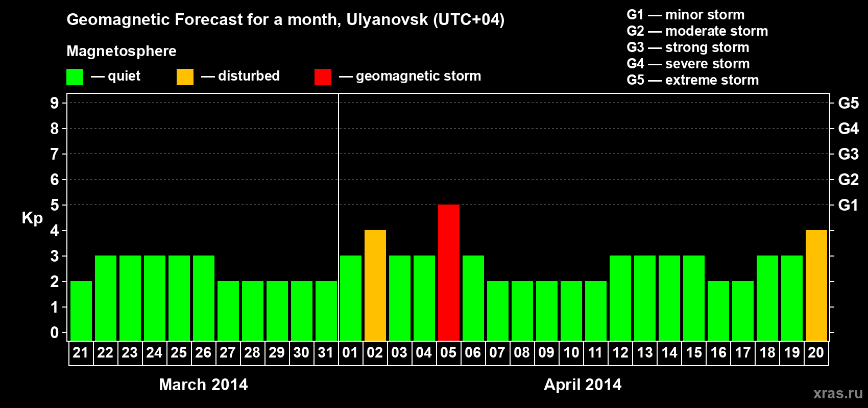The image size is (868, 408).
Task: Click the date label 31 on the axis
Action: (326, 353)
